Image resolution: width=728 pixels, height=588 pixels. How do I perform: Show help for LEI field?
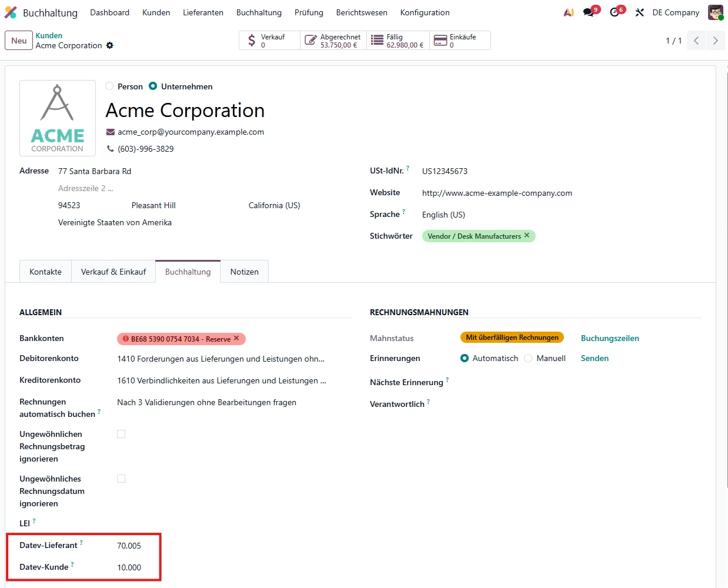tap(34, 521)
